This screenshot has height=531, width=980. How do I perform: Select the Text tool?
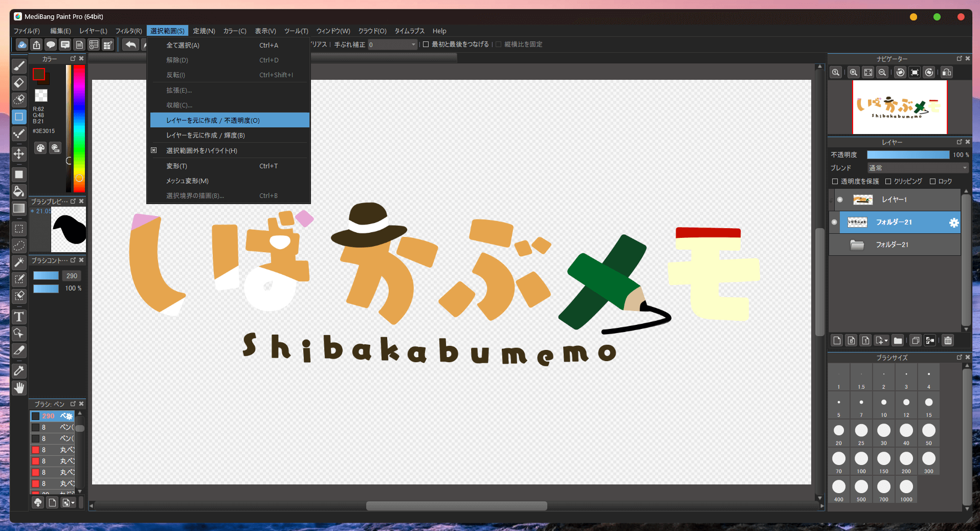[x=19, y=317]
